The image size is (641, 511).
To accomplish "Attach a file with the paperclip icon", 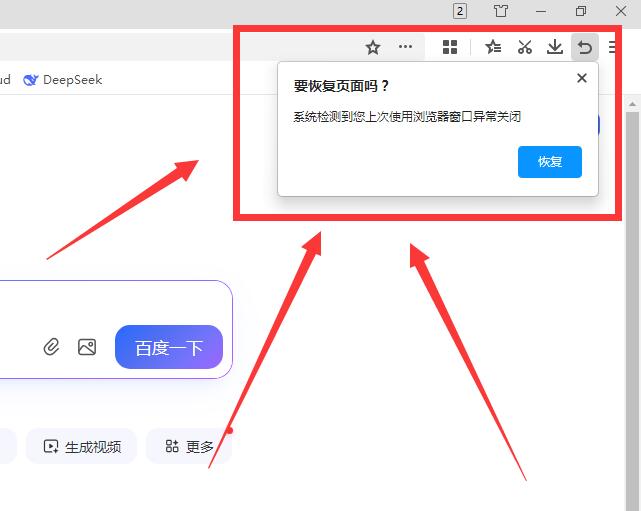I will [x=52, y=347].
